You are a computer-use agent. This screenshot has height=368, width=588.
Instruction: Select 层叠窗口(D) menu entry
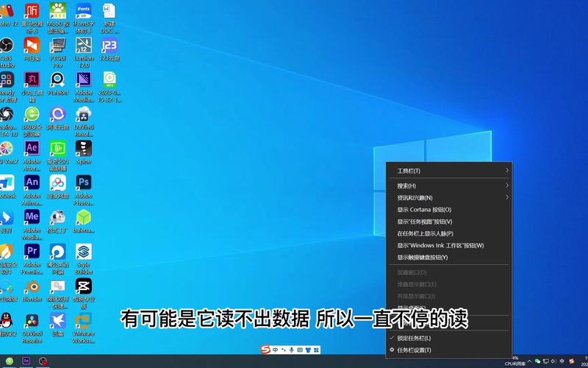tap(449, 272)
